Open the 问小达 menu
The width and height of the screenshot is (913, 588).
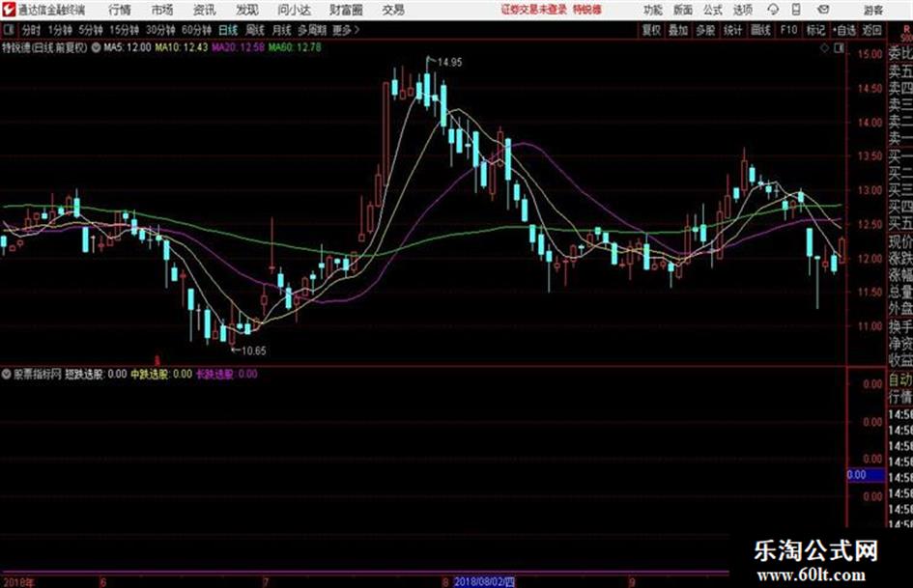[x=295, y=10]
